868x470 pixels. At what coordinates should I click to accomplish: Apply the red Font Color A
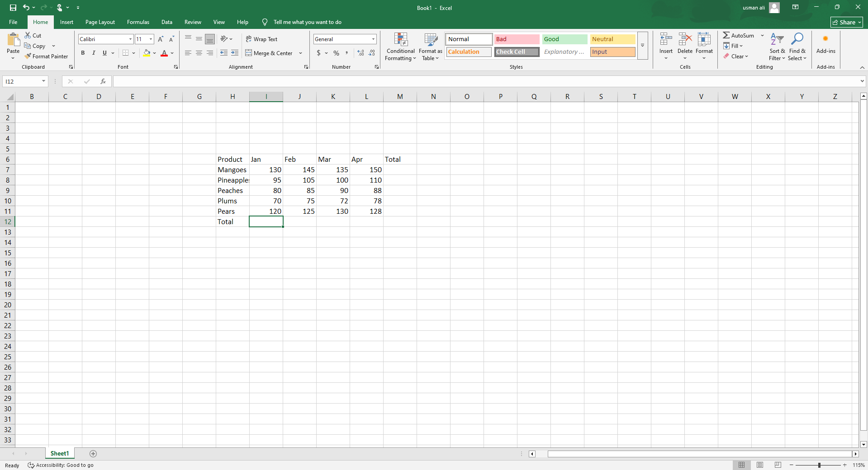point(164,53)
